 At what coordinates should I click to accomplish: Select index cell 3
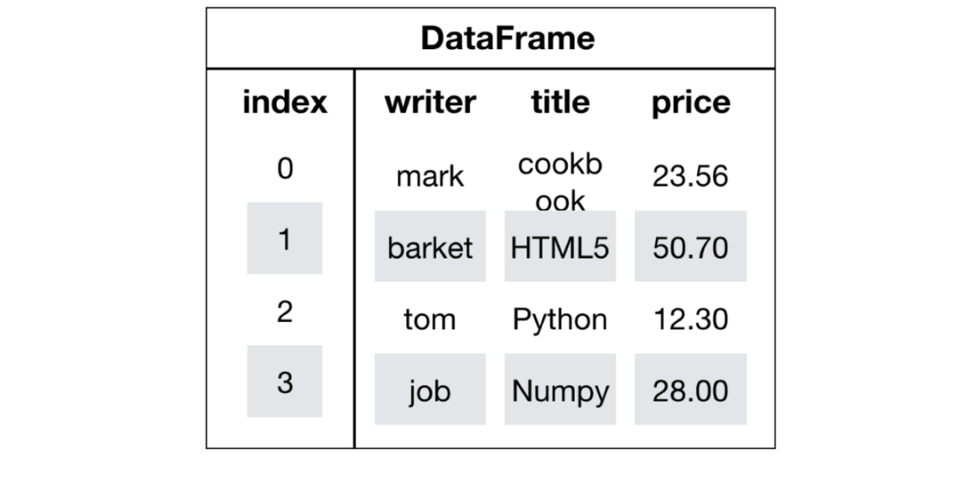click(x=285, y=382)
